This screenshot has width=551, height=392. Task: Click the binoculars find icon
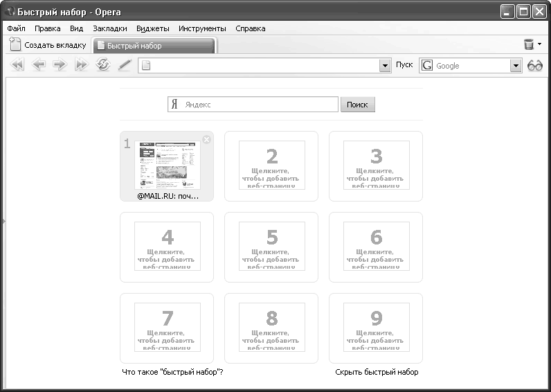535,65
